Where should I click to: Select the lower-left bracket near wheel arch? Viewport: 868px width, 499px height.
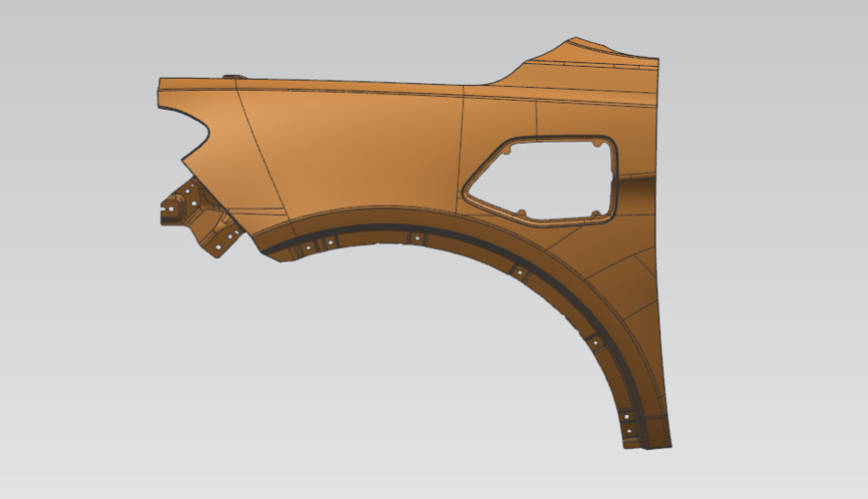click(x=224, y=238)
